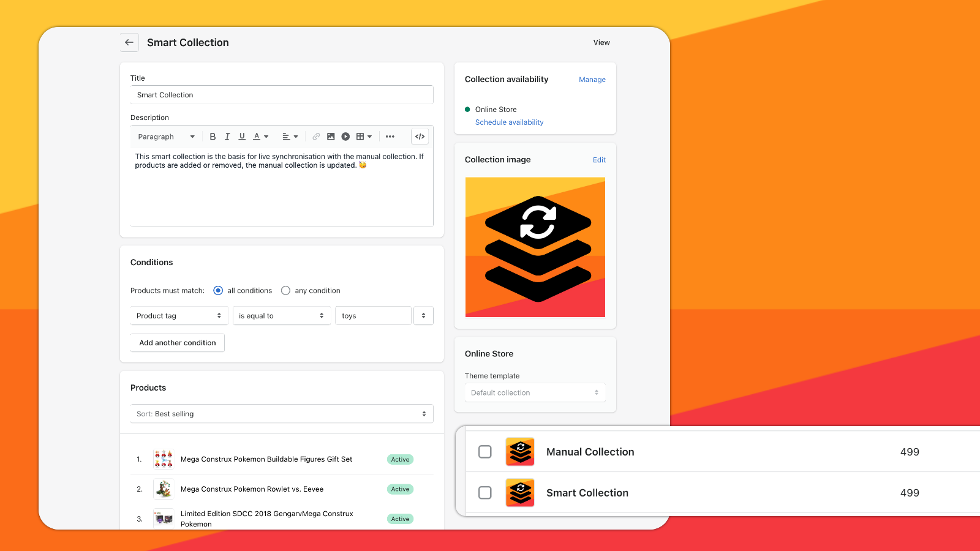The height and width of the screenshot is (551, 980).
Task: Open text alignment options in description toolbar
Action: [x=290, y=137]
